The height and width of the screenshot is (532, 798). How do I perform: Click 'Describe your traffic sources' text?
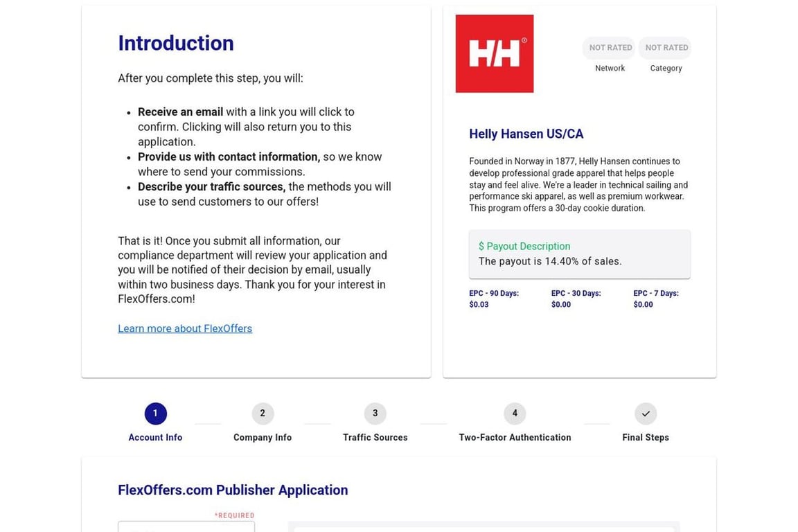[212, 187]
